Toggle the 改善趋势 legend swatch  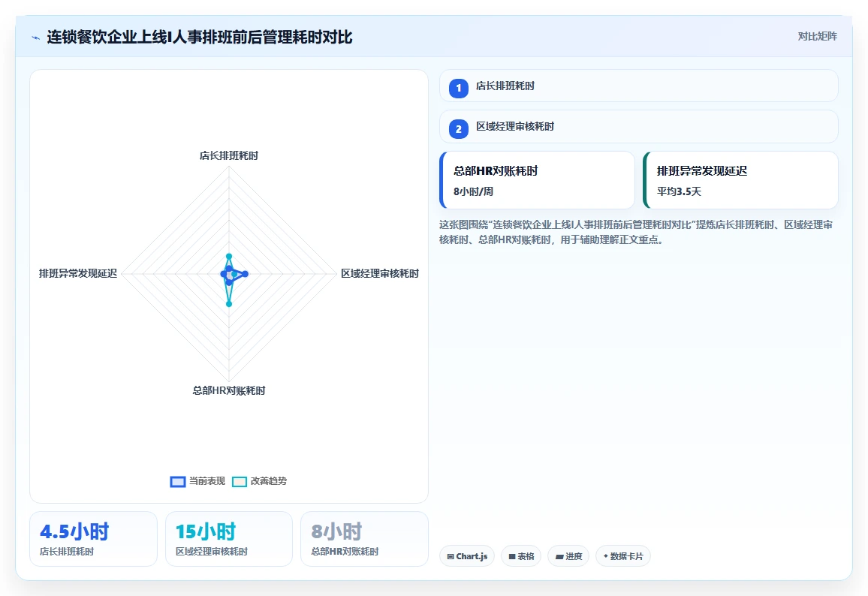click(x=239, y=481)
